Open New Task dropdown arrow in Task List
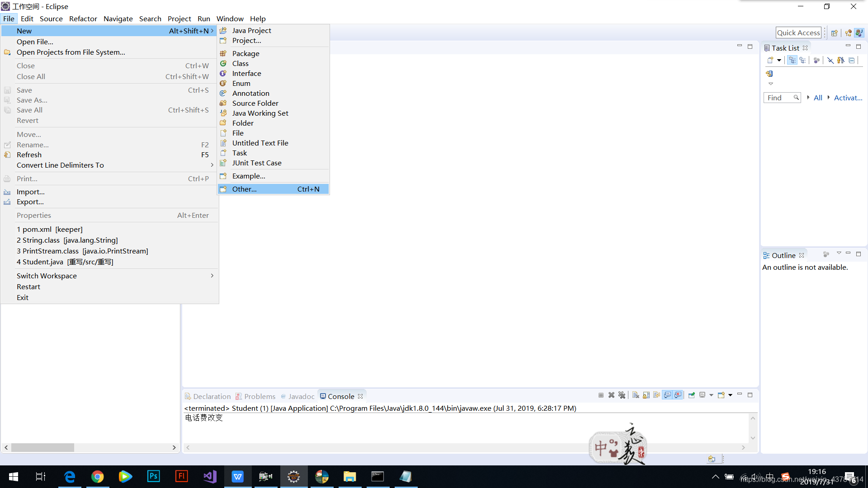 tap(779, 60)
